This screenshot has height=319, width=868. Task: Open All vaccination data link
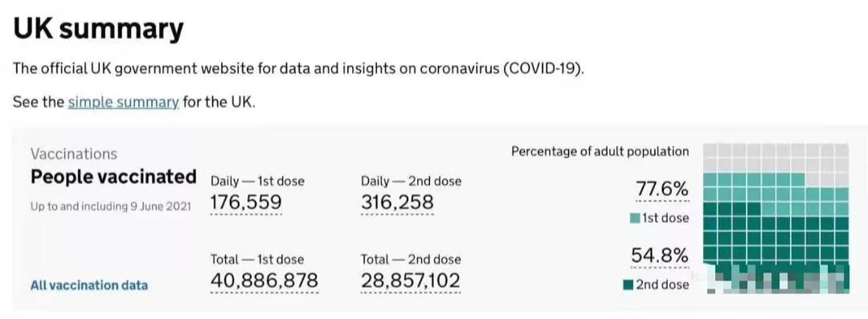pos(89,286)
